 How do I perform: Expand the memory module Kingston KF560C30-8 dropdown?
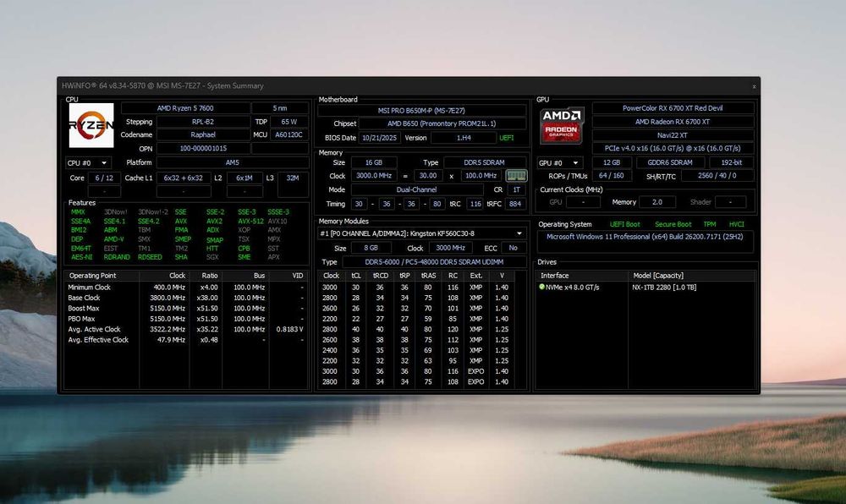pos(420,233)
